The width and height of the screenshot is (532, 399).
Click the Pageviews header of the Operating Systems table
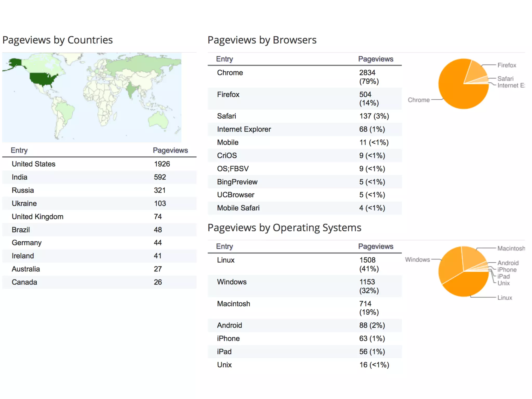375,246
